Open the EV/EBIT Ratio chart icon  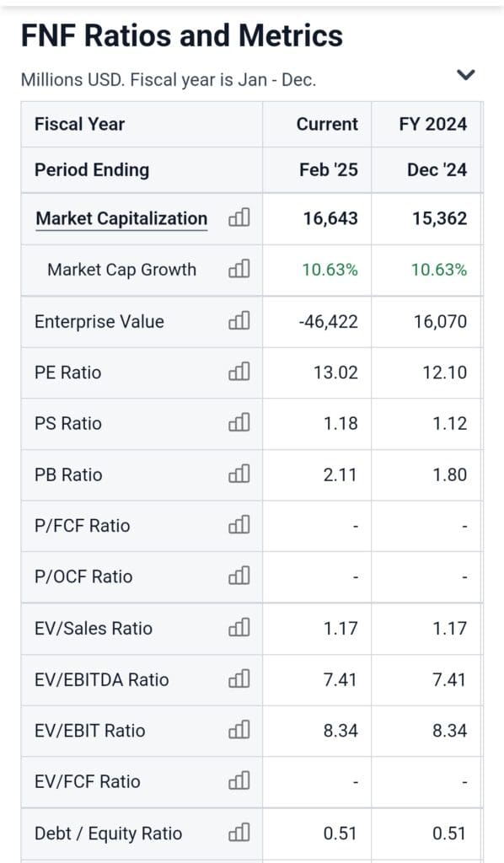pyautogui.click(x=239, y=730)
